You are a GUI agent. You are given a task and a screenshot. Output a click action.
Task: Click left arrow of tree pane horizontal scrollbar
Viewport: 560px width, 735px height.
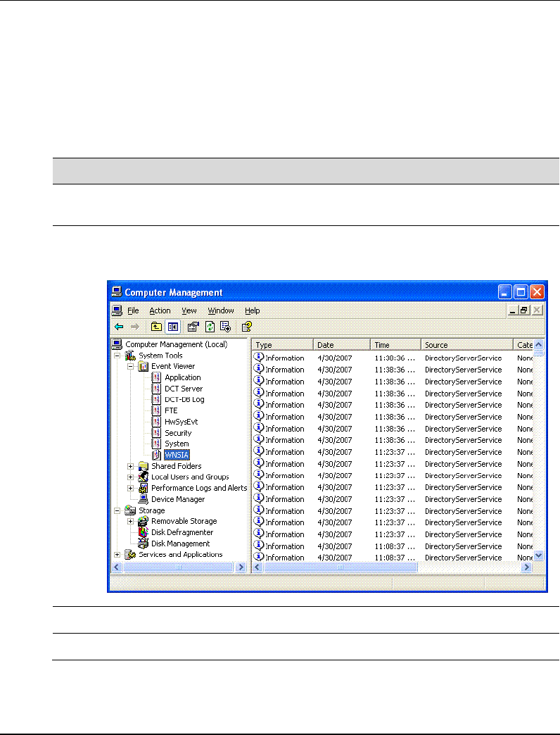117,567
